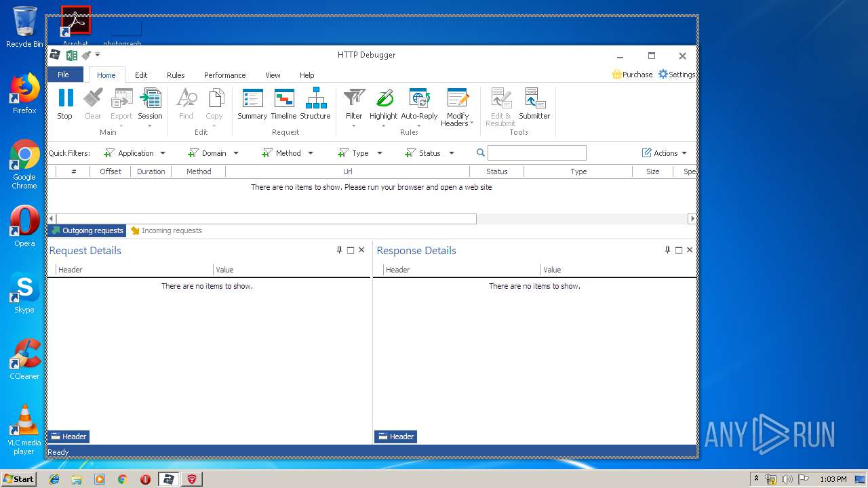Switch to the View ribbon tab
This screenshot has width=868, height=488.
[x=273, y=75]
